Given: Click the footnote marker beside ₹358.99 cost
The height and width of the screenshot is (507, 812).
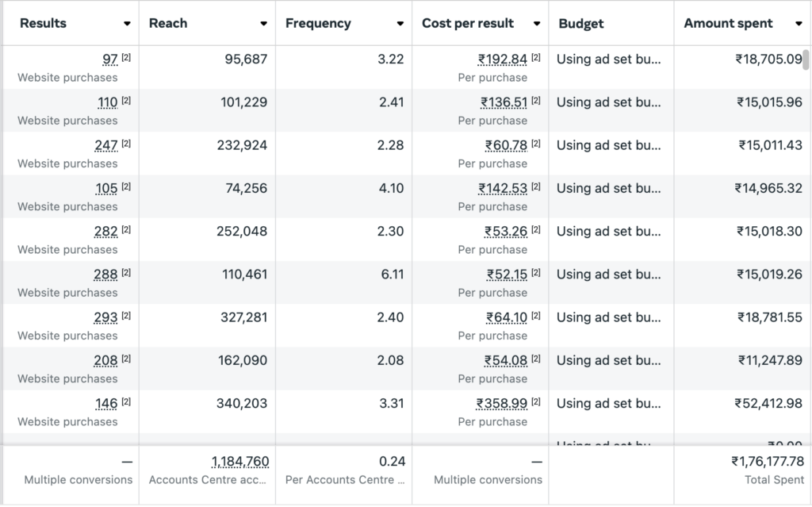Looking at the screenshot, I should [536, 401].
